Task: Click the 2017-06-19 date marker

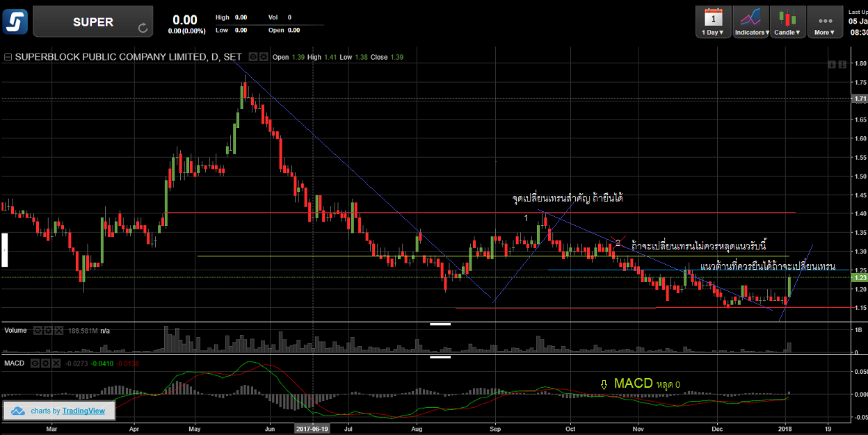Action: pyautogui.click(x=312, y=429)
